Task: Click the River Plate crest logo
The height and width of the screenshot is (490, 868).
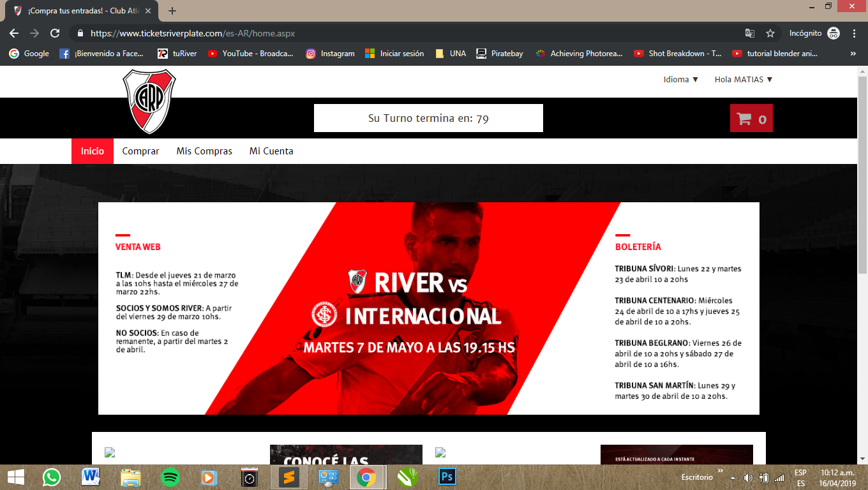Action: point(149,101)
